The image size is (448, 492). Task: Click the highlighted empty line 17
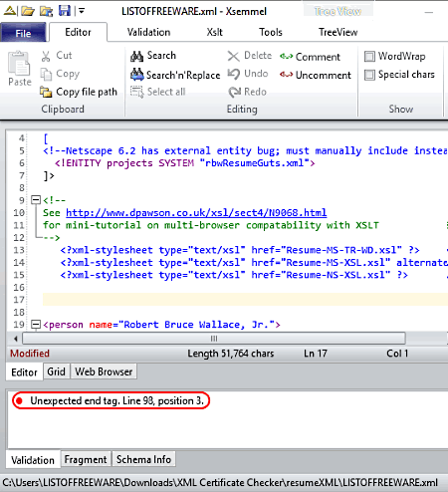245,300
